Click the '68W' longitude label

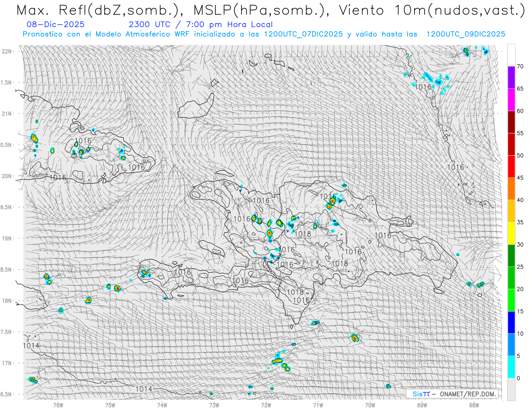[474, 405]
